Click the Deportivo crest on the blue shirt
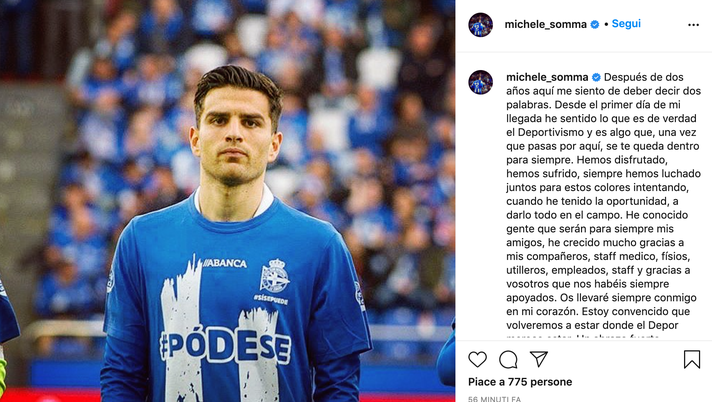The image size is (712, 402). coord(273,275)
